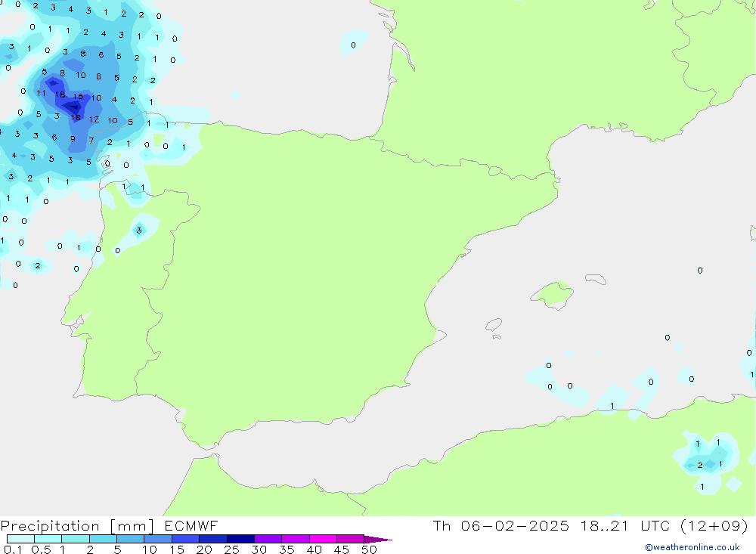The height and width of the screenshot is (554, 756).
Task: Click Mallorca island on the map
Action: [x=552, y=294]
